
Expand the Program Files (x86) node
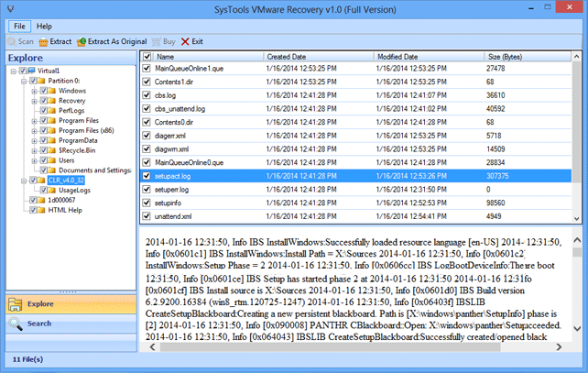(x=34, y=130)
